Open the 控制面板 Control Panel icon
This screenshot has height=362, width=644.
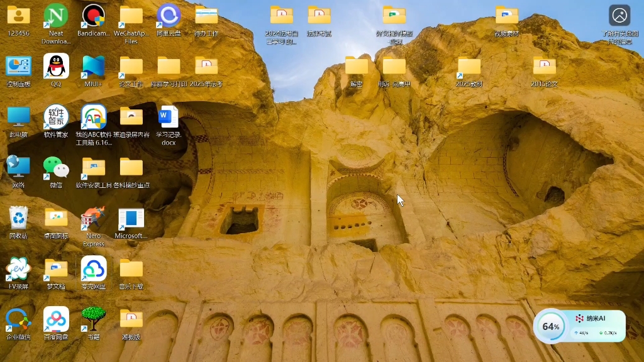[18, 66]
